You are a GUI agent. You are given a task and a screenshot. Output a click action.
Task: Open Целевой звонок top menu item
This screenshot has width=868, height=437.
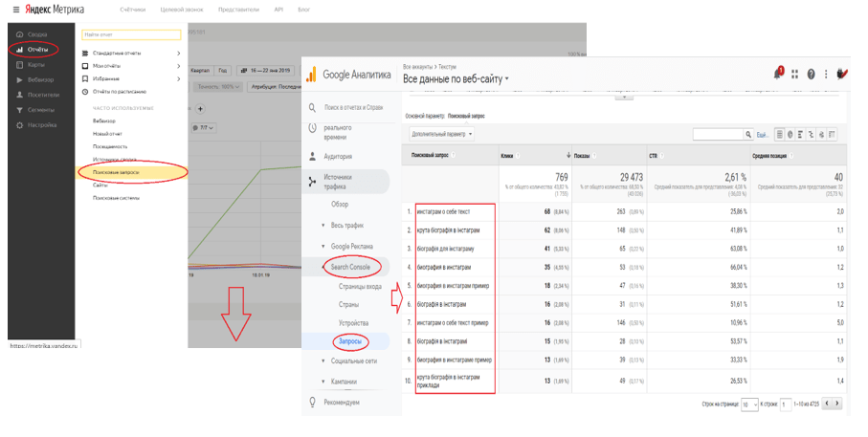[x=182, y=10]
